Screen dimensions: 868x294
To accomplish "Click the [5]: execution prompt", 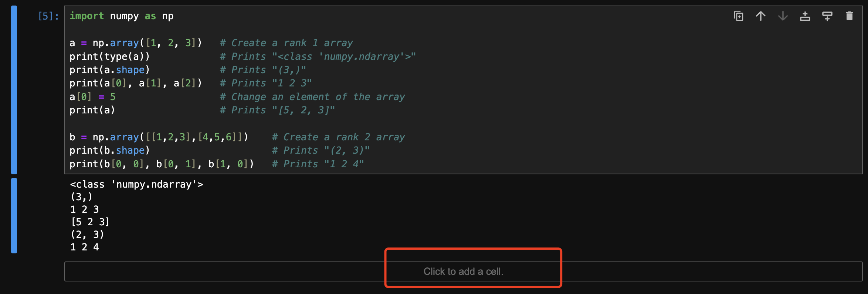I will pos(48,16).
